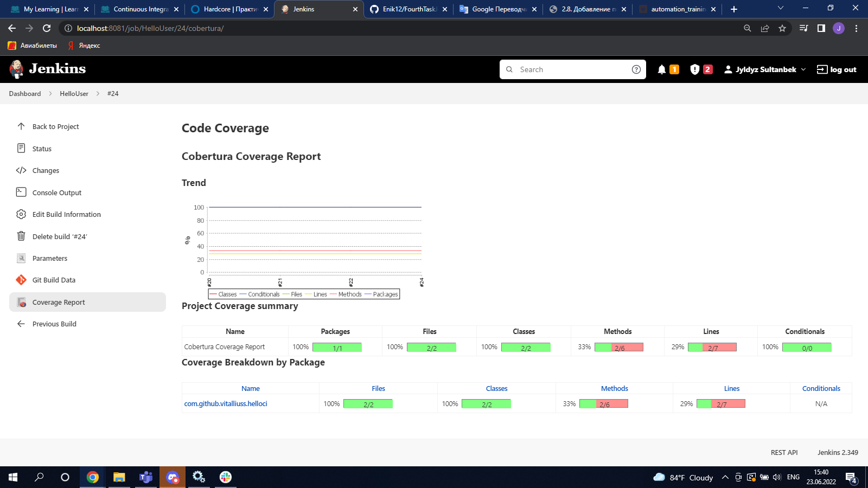The width and height of the screenshot is (868, 488).
Task: Expand breadcrumb chevron after Dashboard
Action: 50,94
